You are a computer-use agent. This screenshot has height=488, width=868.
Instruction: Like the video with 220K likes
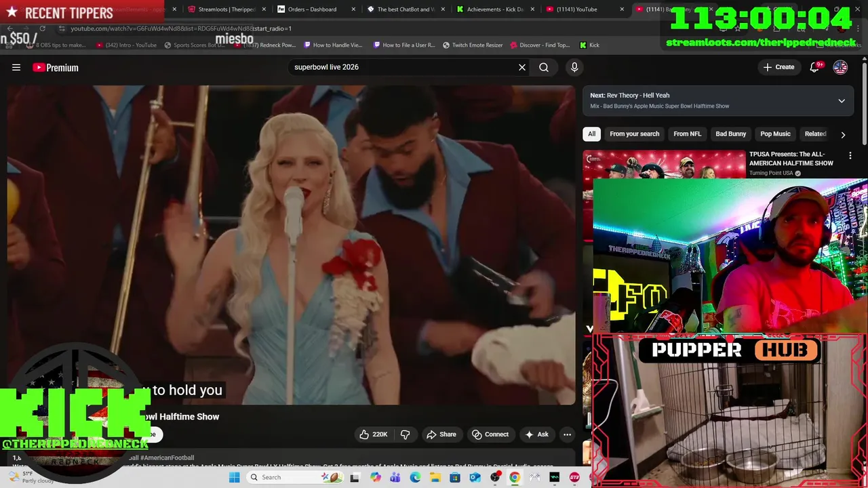373,434
